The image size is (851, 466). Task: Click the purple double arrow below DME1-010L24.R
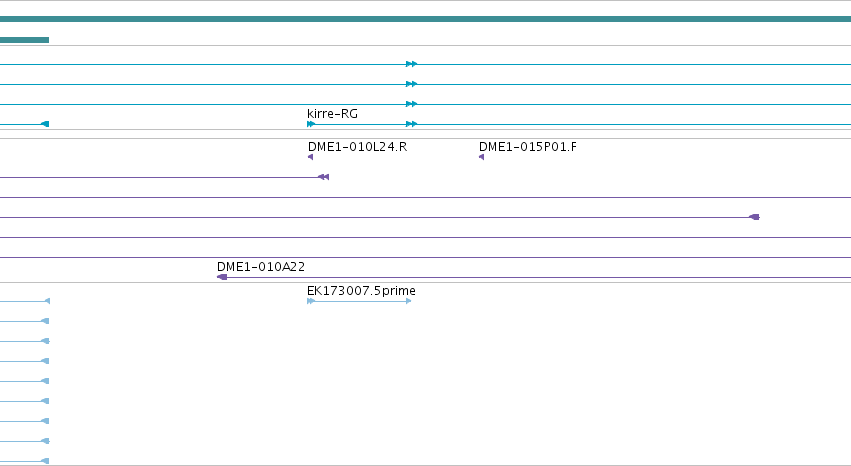323,177
